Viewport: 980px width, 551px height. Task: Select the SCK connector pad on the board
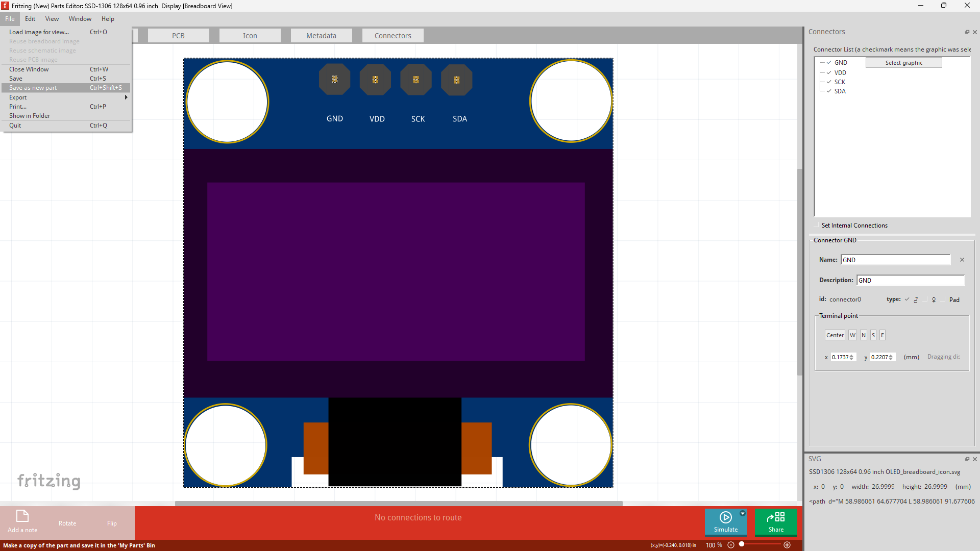(x=416, y=80)
